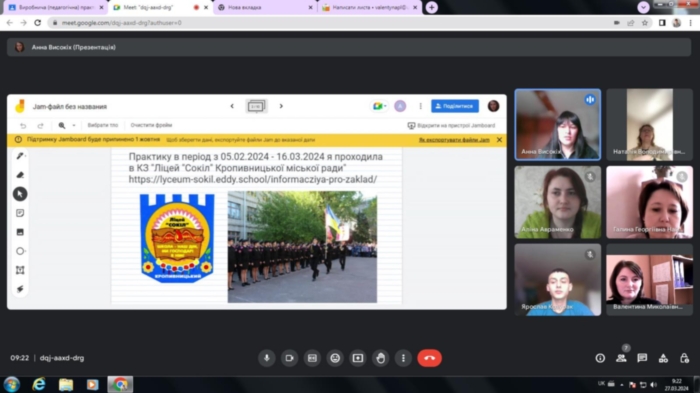
Task: Leave call with red hang-up button
Action: pyautogui.click(x=429, y=358)
